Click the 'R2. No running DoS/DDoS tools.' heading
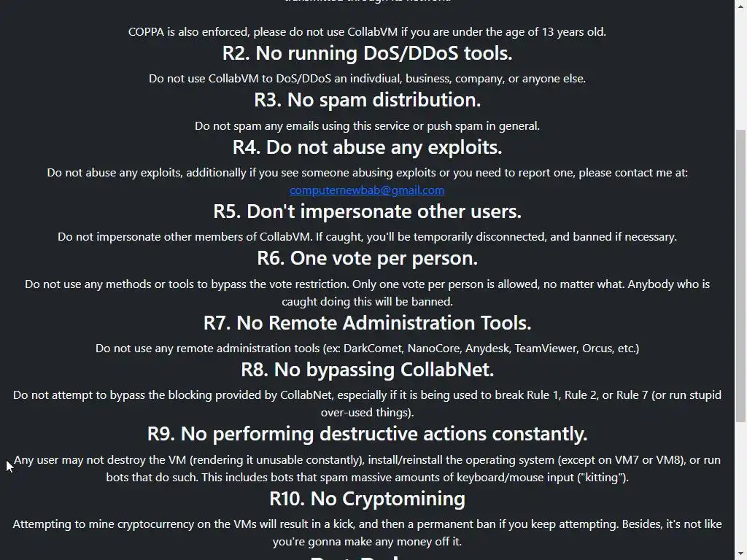Viewport: 747px width, 560px height. [367, 53]
